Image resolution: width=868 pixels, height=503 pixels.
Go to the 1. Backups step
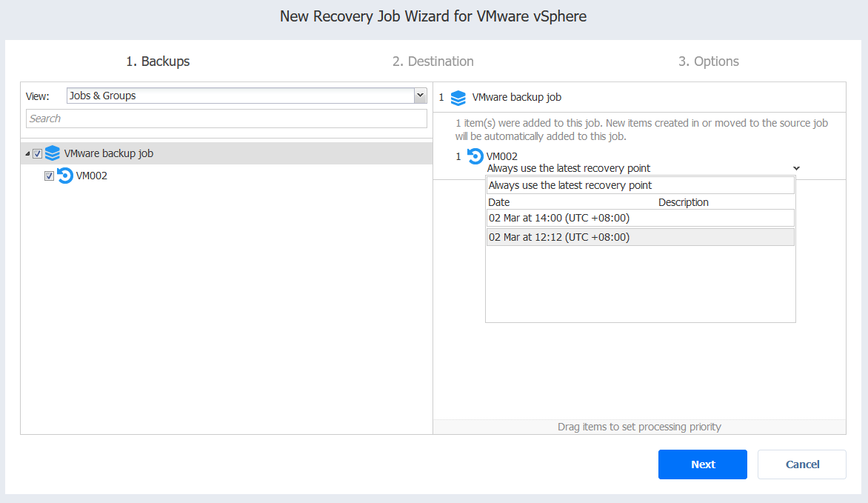[x=158, y=61]
